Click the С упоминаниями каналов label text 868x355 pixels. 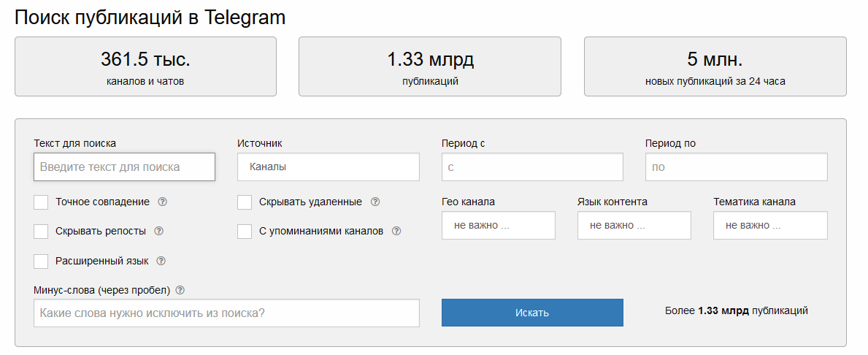click(x=321, y=232)
